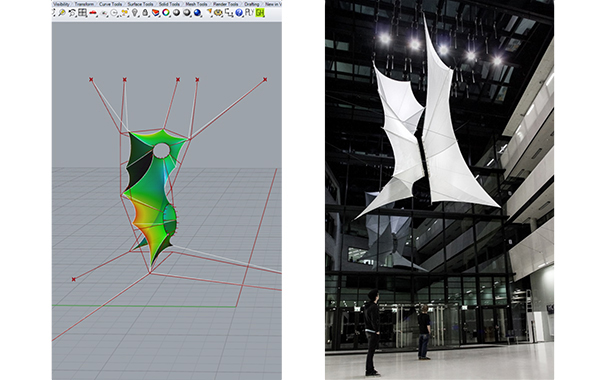The height and width of the screenshot is (380, 607).
Task: Select the zoom magnifier icon
Action: pyautogui.click(x=62, y=13)
